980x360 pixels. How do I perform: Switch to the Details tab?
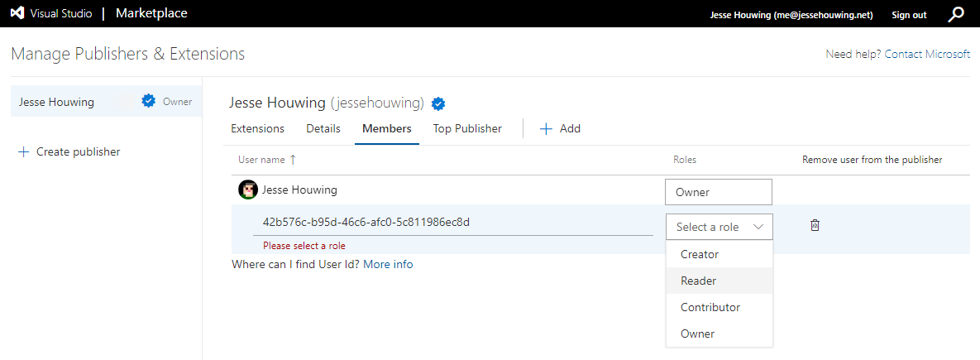click(323, 129)
